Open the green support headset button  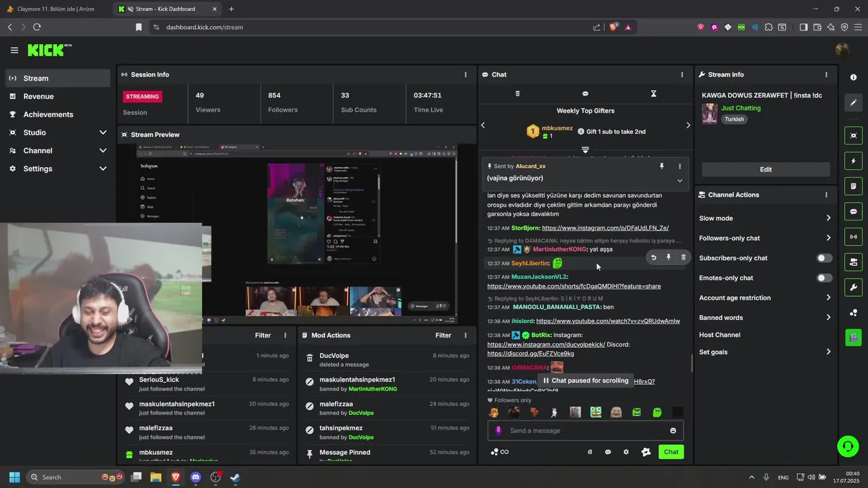pyautogui.click(x=847, y=446)
